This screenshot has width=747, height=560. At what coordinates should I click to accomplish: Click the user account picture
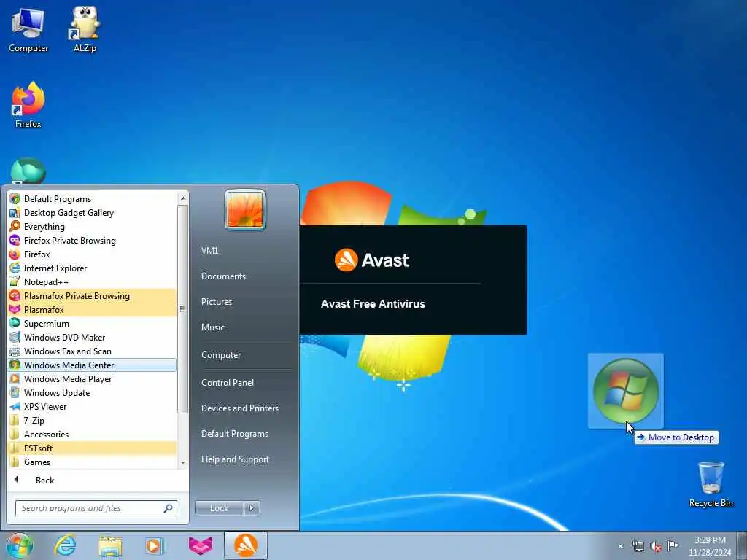pos(245,210)
